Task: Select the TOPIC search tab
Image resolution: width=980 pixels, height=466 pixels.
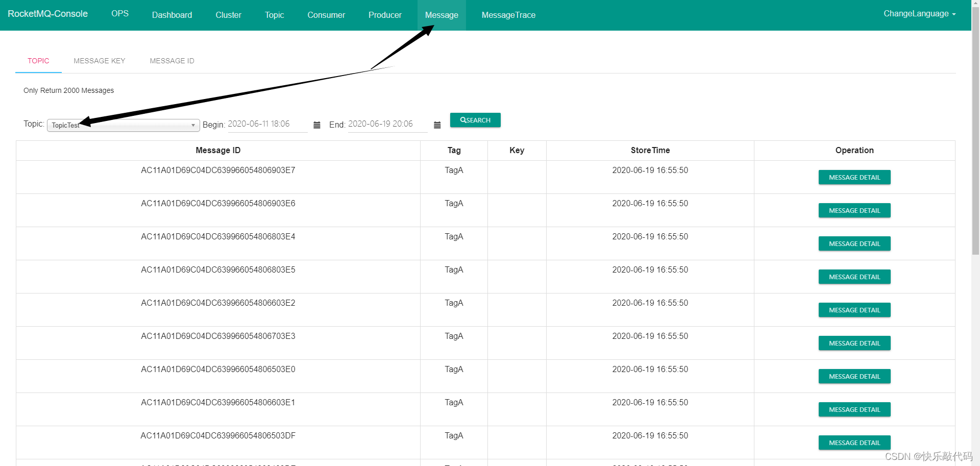Action: point(38,61)
